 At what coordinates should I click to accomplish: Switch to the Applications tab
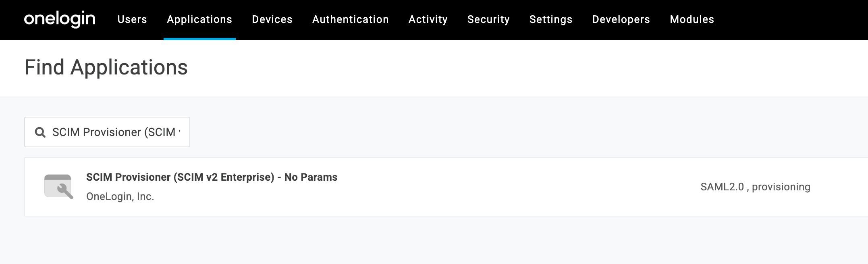(199, 19)
